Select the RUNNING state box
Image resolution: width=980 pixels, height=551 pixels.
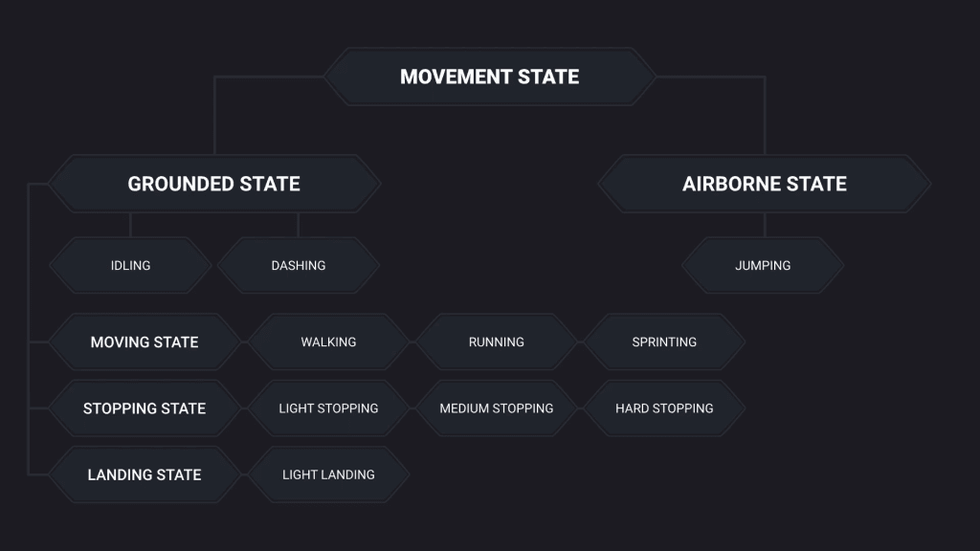click(x=497, y=342)
